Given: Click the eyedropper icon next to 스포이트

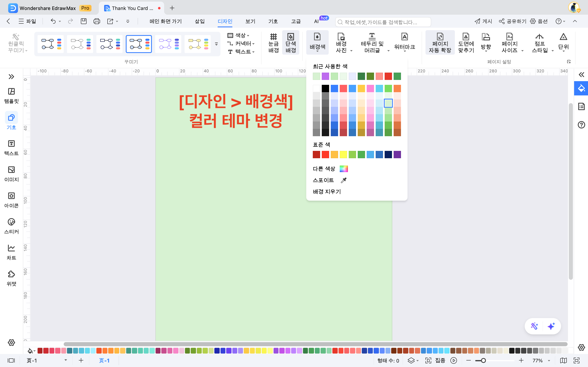Looking at the screenshot, I should point(344,180).
